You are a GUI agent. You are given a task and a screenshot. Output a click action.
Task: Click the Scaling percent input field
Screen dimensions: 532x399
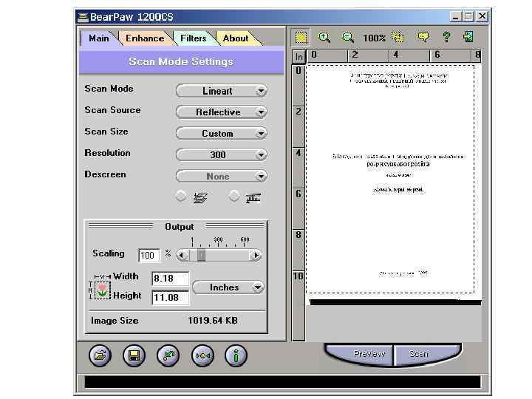pyautogui.click(x=149, y=255)
